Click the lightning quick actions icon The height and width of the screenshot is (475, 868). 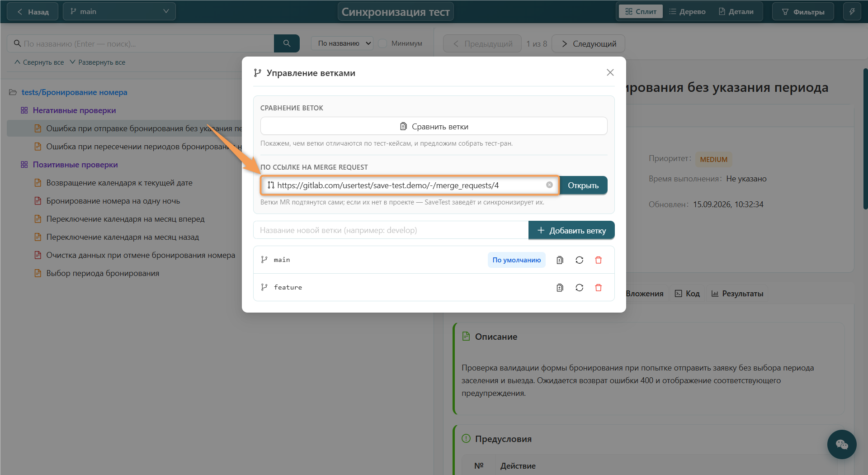pos(852,12)
